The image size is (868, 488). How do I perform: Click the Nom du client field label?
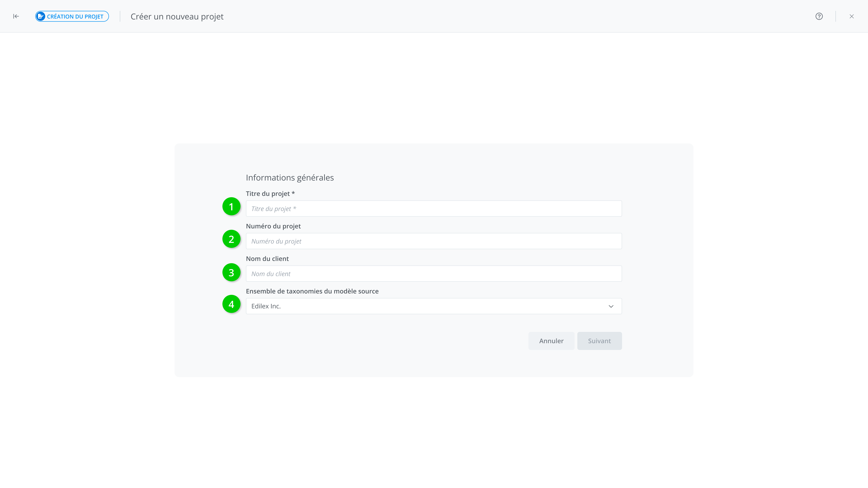[x=267, y=259]
